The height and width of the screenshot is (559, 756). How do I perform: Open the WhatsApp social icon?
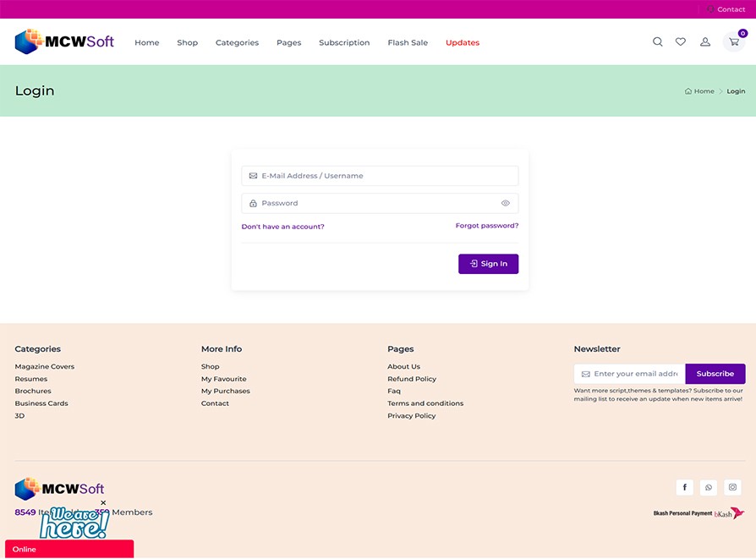coord(709,487)
